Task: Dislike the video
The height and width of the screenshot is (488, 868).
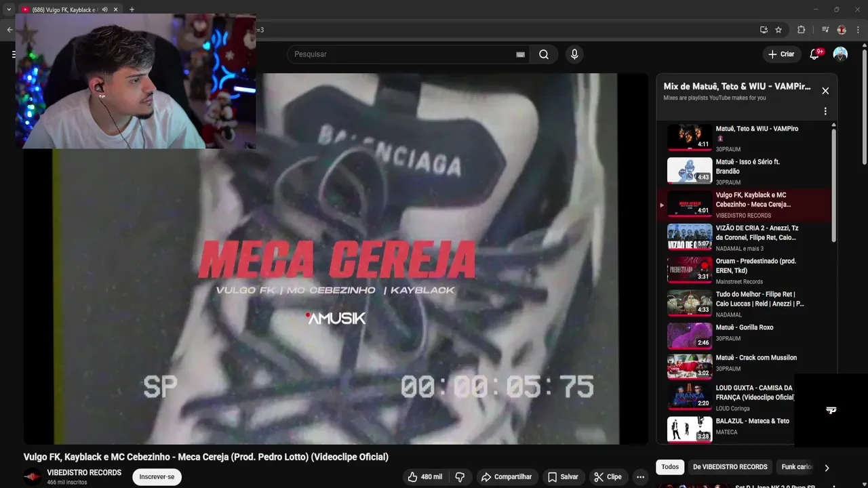Action: 460,477
